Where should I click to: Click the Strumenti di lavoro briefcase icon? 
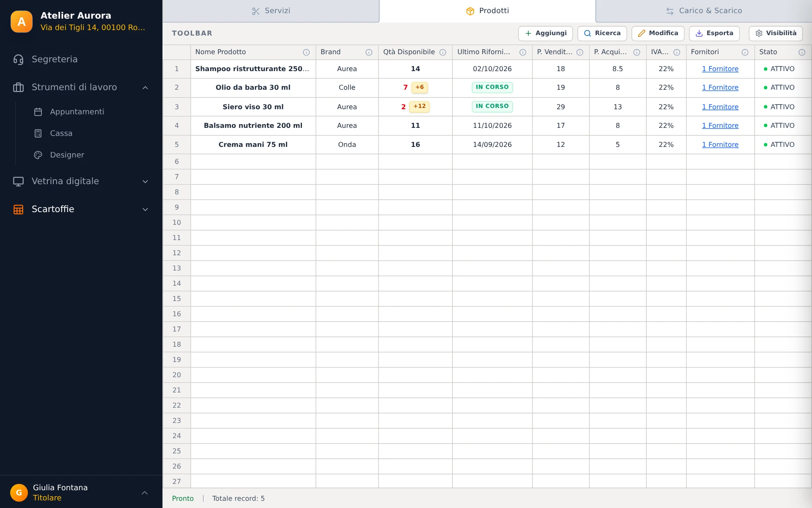point(18,87)
